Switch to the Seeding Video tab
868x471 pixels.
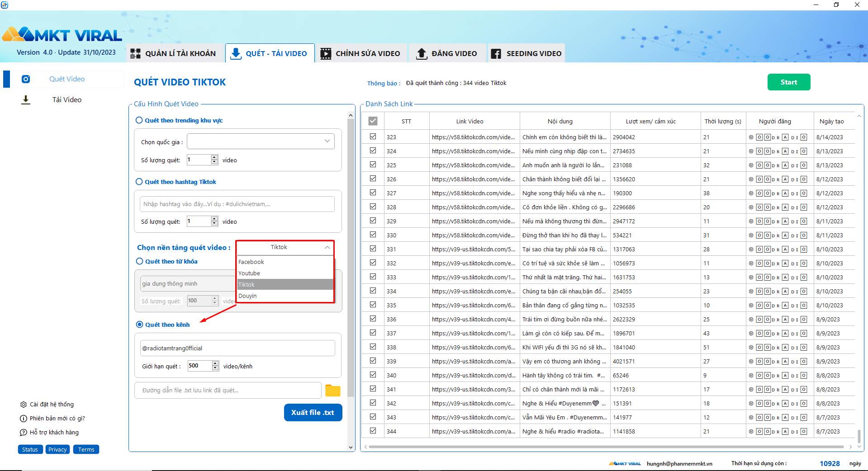[526, 53]
